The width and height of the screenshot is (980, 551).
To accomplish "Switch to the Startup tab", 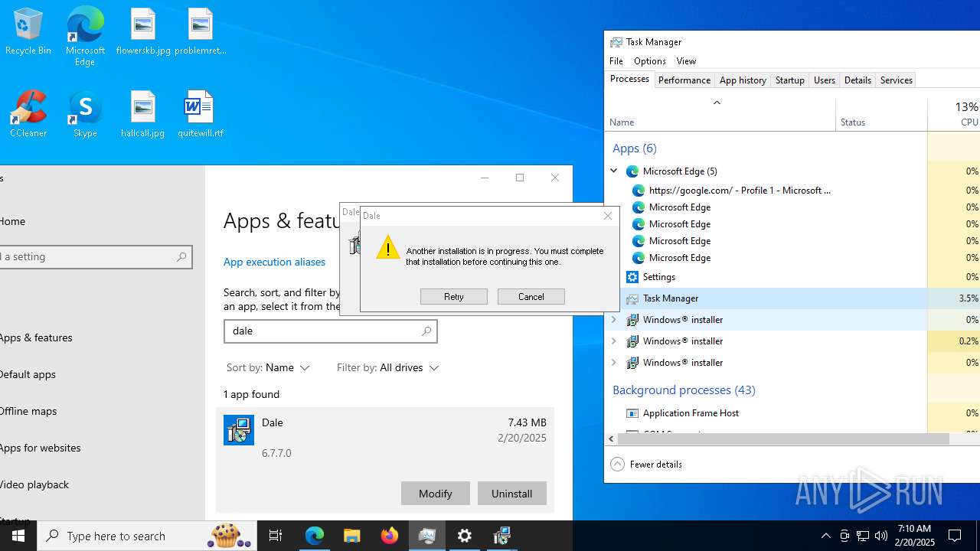I will click(x=790, y=80).
